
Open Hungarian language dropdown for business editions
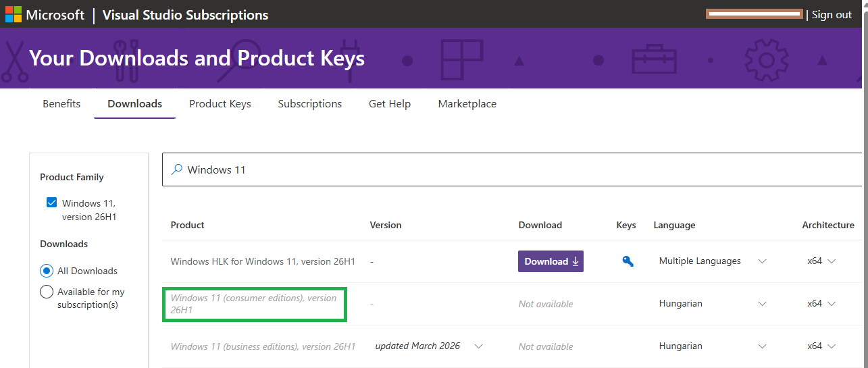pyautogui.click(x=762, y=346)
